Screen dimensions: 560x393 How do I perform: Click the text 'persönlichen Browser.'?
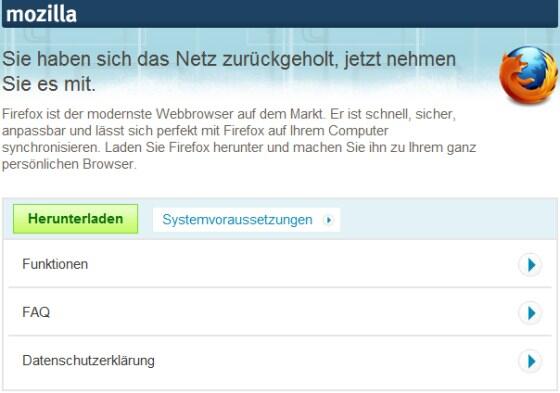69,164
